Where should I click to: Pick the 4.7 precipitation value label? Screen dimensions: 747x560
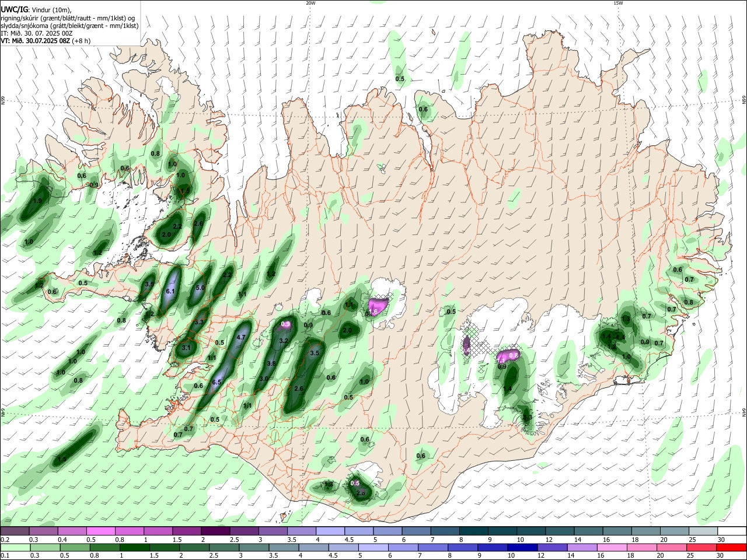coord(241,337)
